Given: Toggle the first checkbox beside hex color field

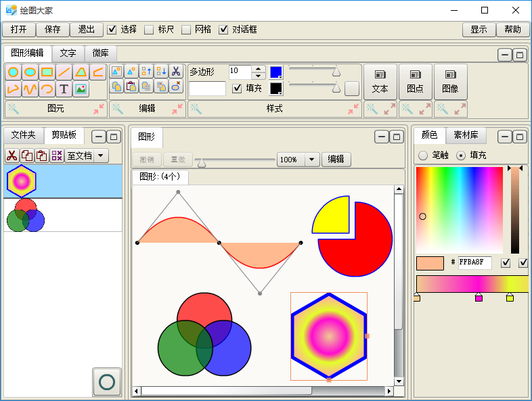Looking at the screenshot, I should point(506,262).
